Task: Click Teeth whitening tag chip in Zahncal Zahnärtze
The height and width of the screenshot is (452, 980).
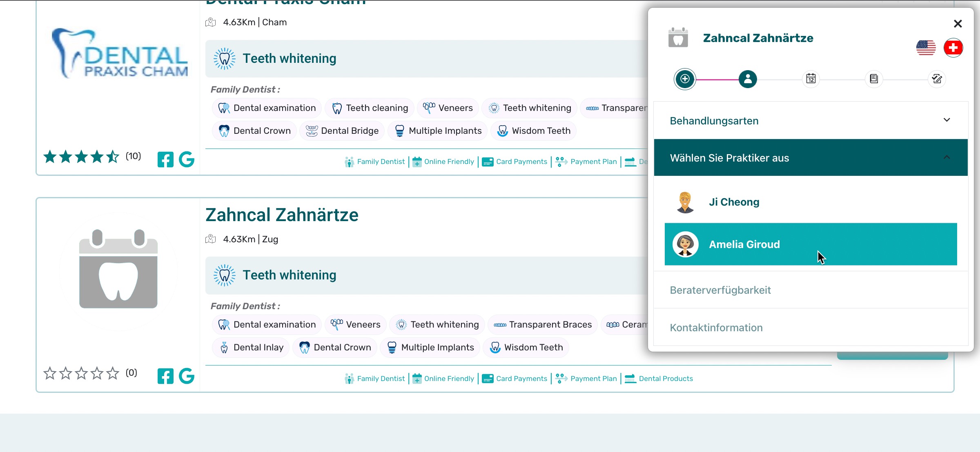Action: (437, 324)
